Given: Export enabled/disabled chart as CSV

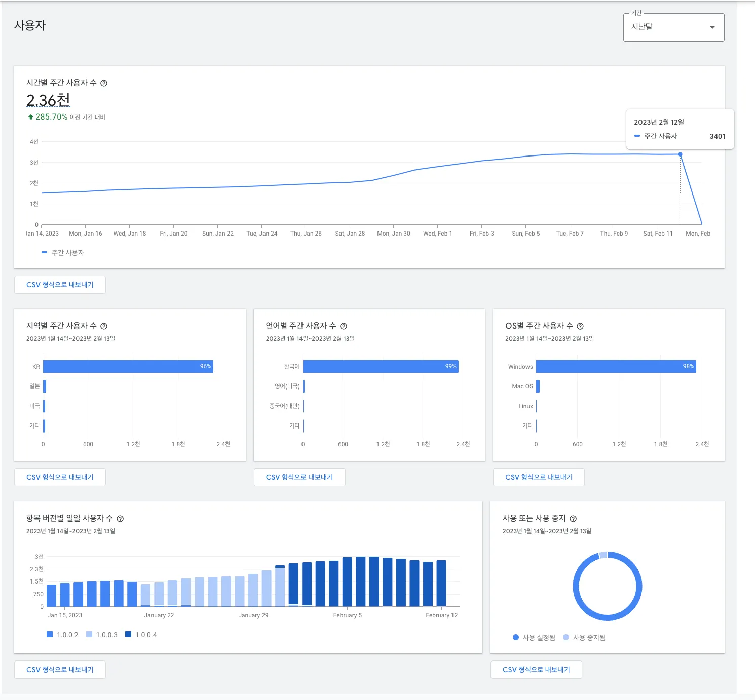Looking at the screenshot, I should coord(536,670).
